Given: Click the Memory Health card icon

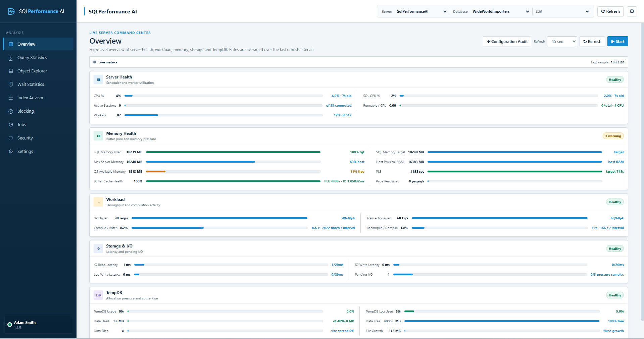Looking at the screenshot, I should pyautogui.click(x=98, y=136).
